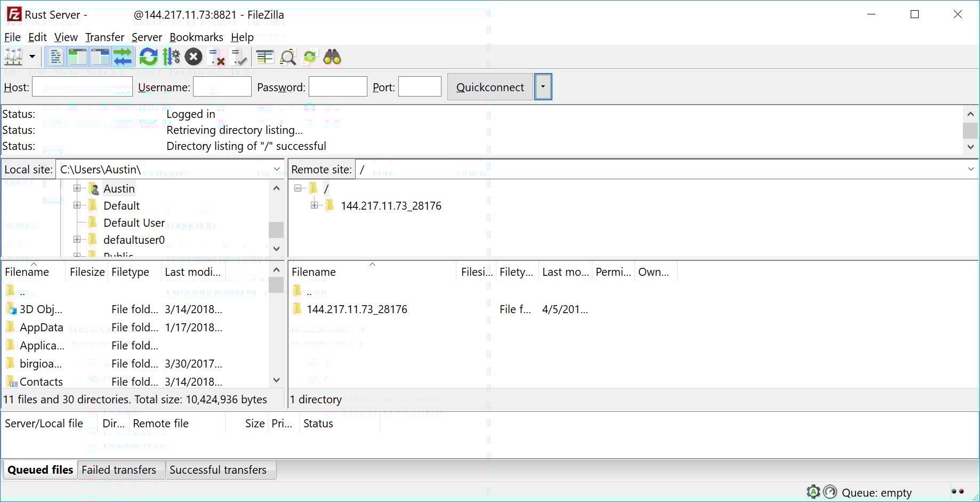Focus the Port input field
The height and width of the screenshot is (502, 980).
(x=420, y=87)
